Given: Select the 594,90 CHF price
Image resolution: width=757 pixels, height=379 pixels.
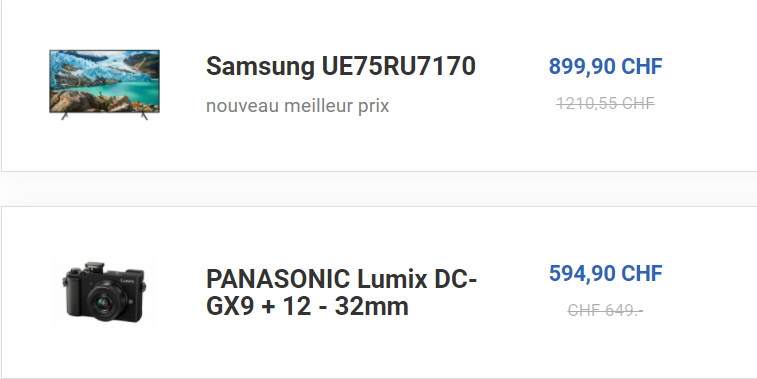Looking at the screenshot, I should click(x=605, y=273).
